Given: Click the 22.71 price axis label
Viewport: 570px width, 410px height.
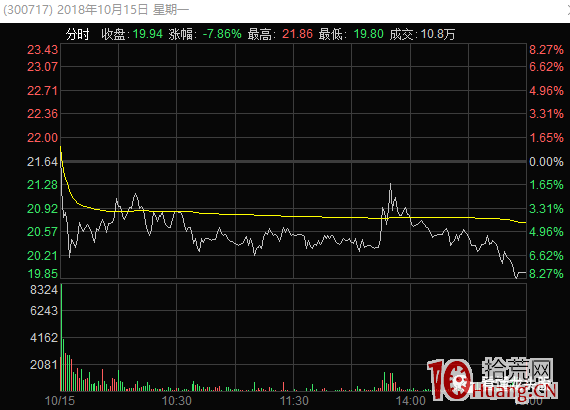Looking at the screenshot, I should coord(43,91).
